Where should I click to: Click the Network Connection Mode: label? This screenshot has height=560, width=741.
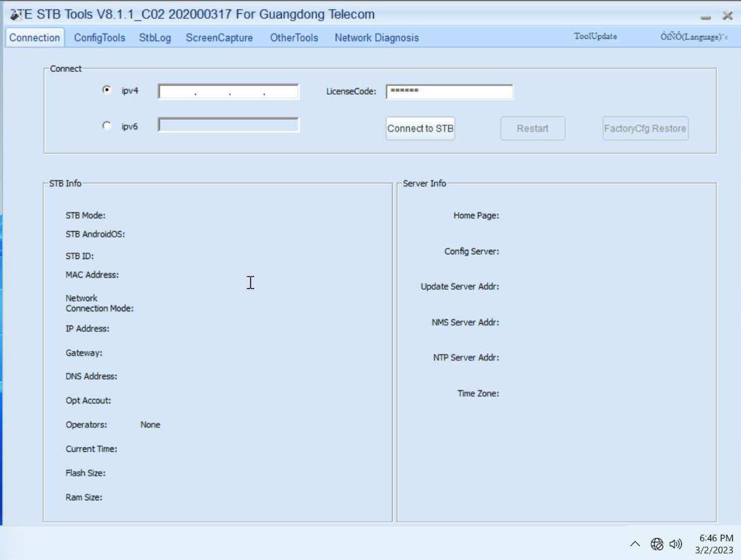pos(99,303)
